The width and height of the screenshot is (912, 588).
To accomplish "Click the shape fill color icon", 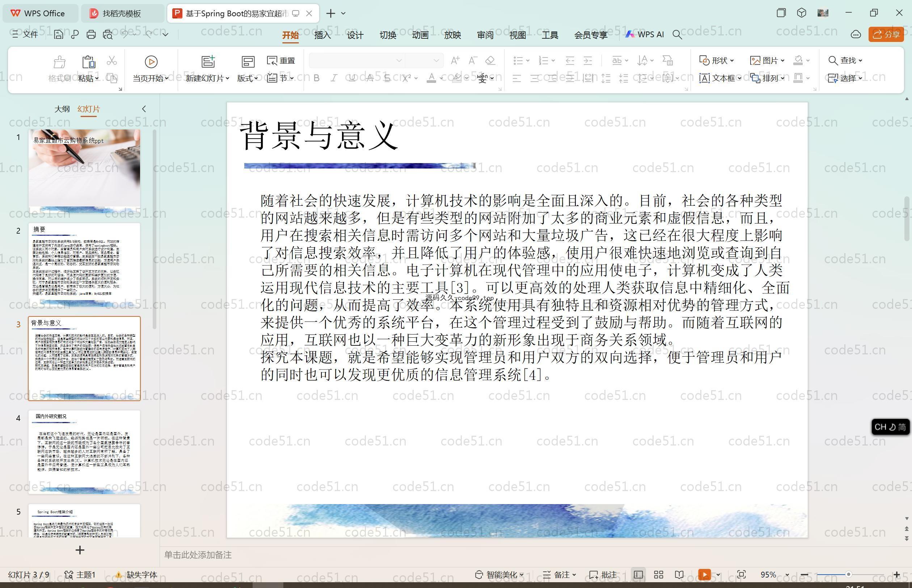I will point(798,60).
